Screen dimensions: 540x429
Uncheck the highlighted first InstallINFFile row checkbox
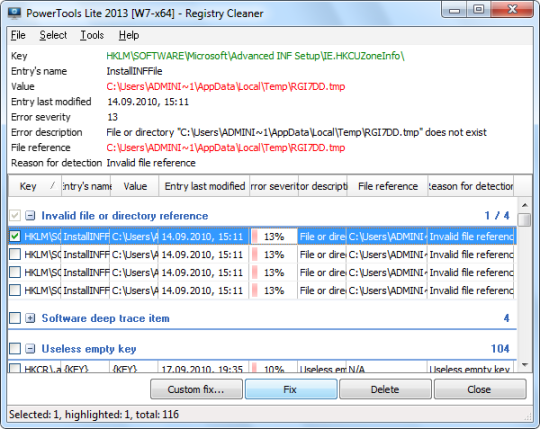click(x=15, y=236)
